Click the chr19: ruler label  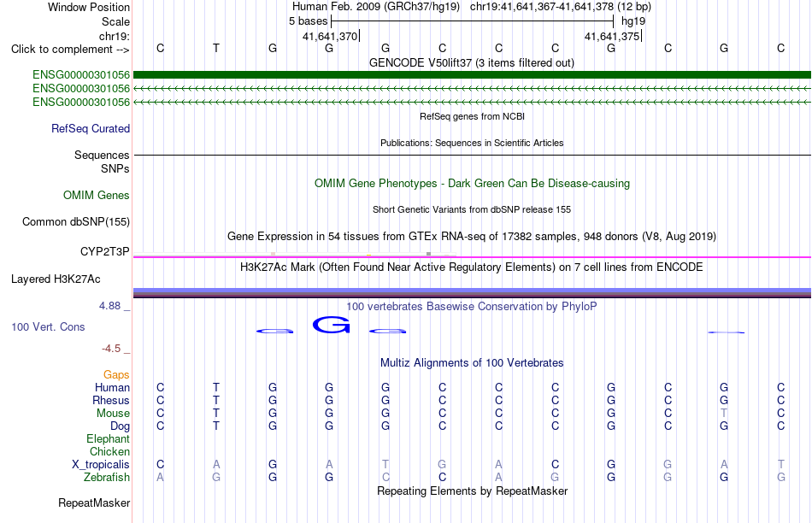[x=115, y=36]
